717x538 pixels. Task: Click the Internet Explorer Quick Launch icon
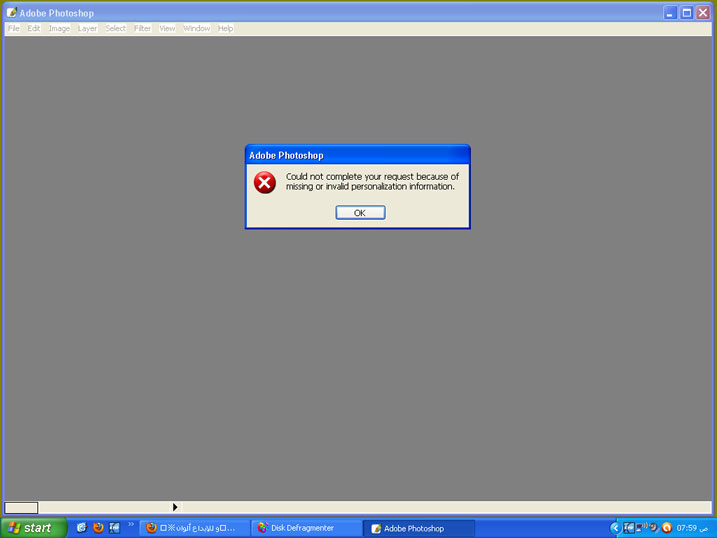82,528
